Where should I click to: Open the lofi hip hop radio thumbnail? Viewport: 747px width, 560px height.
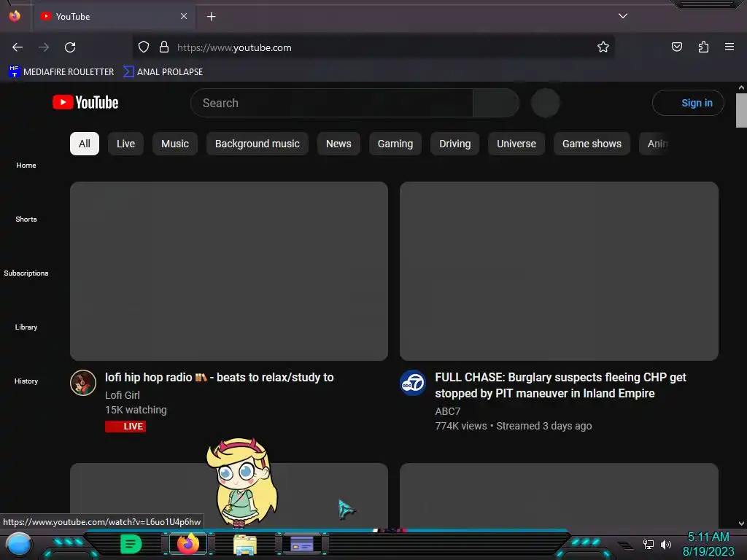229,271
